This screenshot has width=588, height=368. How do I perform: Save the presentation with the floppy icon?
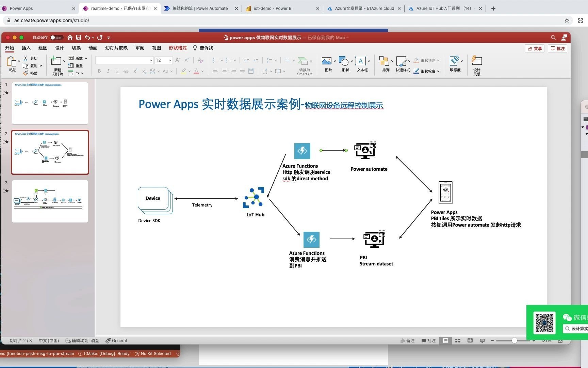pyautogui.click(x=79, y=37)
